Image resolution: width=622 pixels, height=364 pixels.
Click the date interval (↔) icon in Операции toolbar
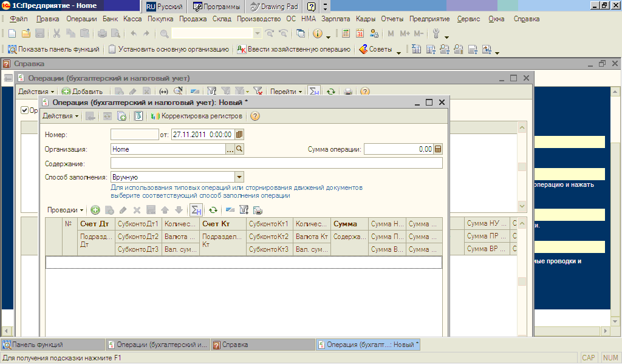pos(163,92)
